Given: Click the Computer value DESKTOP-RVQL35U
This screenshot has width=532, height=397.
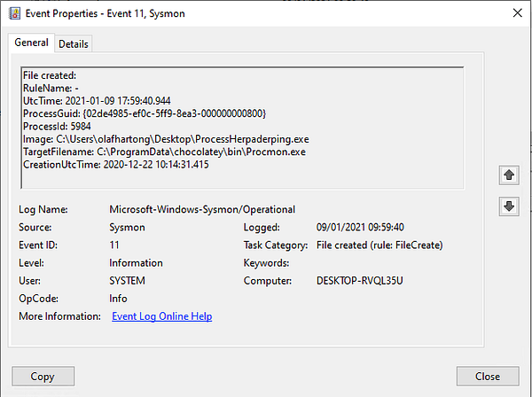Looking at the screenshot, I should click(x=360, y=281).
